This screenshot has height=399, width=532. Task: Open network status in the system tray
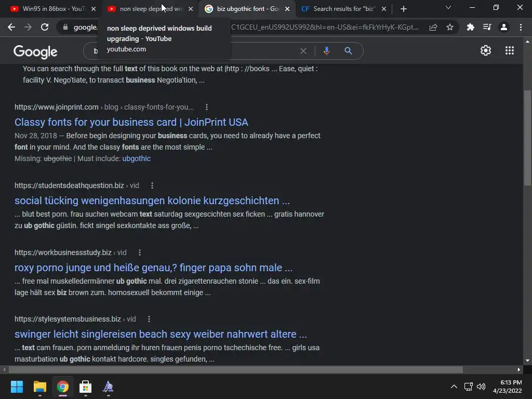pos(469,387)
